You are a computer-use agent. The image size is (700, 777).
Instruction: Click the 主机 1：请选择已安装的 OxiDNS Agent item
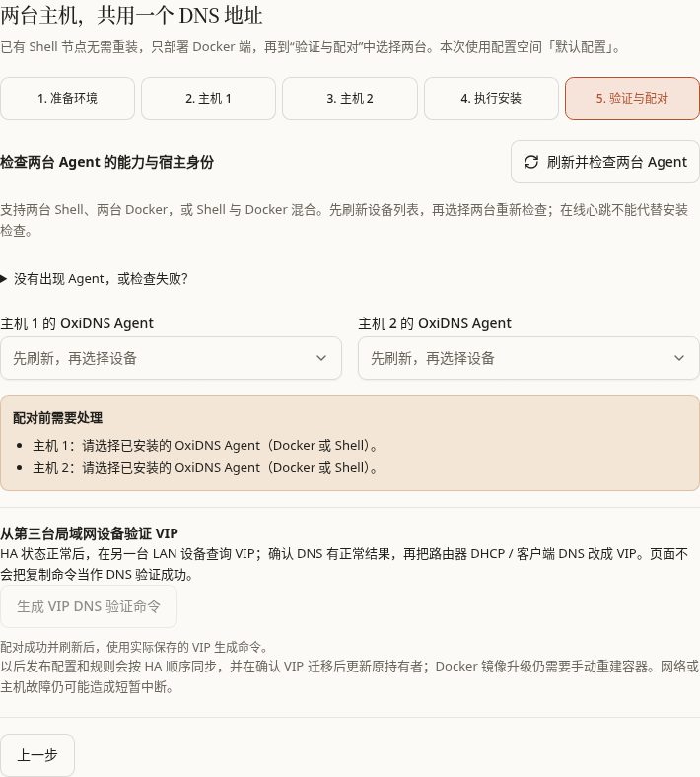tap(205, 445)
